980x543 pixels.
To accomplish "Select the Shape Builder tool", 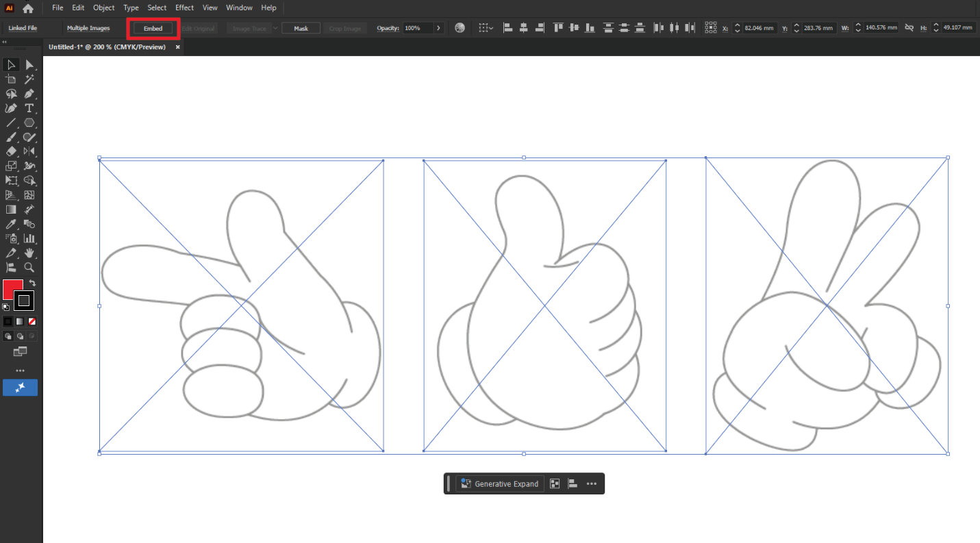I will click(x=29, y=181).
